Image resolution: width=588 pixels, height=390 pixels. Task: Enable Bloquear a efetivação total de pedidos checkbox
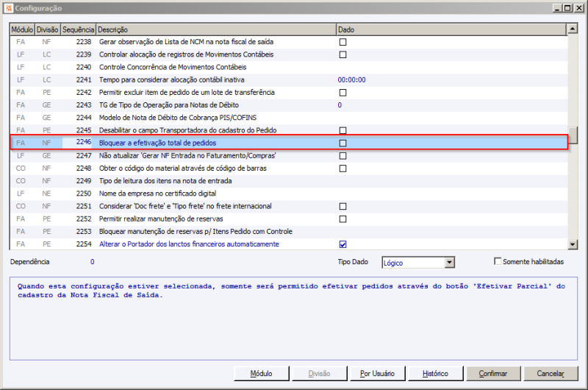(x=343, y=143)
